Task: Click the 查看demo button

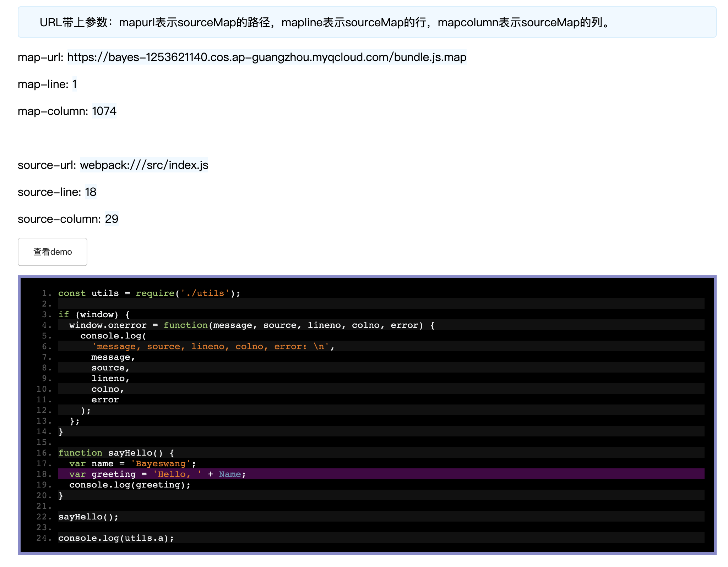Action: (53, 252)
